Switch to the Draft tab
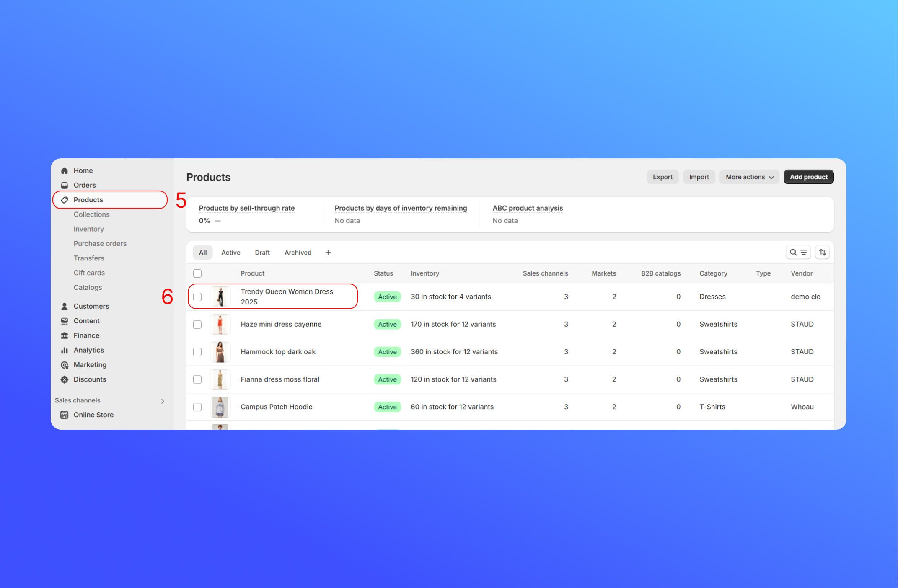 (262, 253)
